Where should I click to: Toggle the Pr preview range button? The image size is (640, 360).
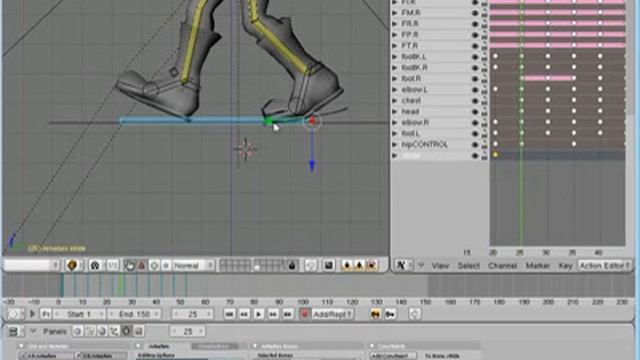tap(46, 314)
